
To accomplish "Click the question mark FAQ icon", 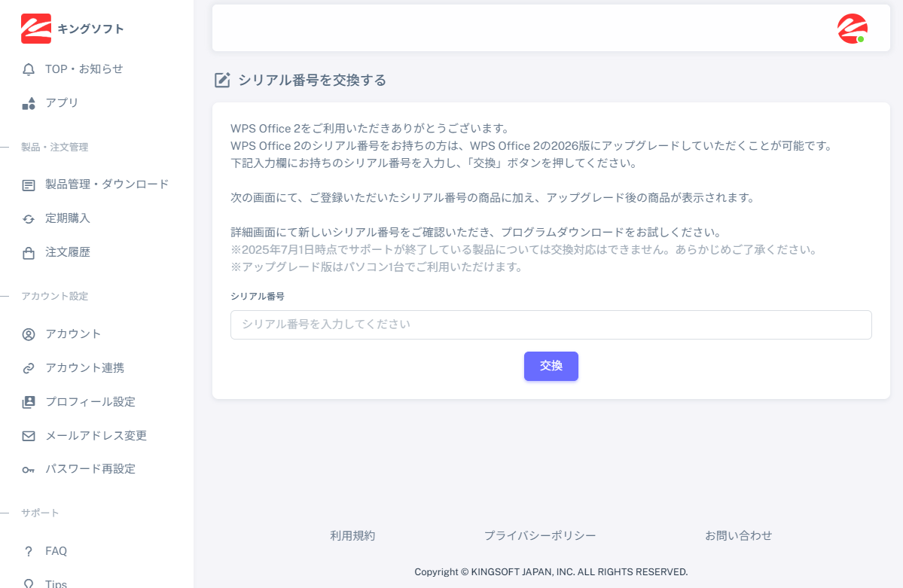I will pos(29,551).
